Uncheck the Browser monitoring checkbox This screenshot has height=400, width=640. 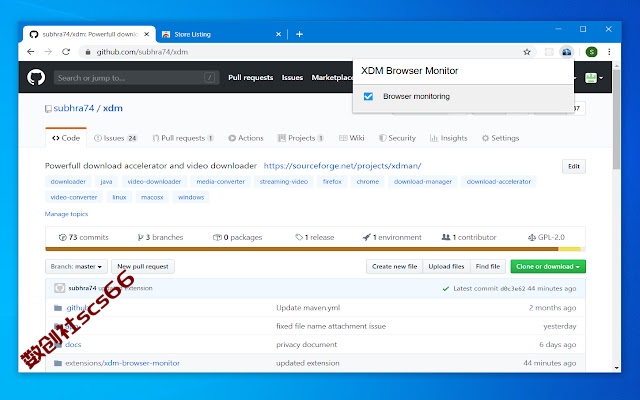click(368, 96)
